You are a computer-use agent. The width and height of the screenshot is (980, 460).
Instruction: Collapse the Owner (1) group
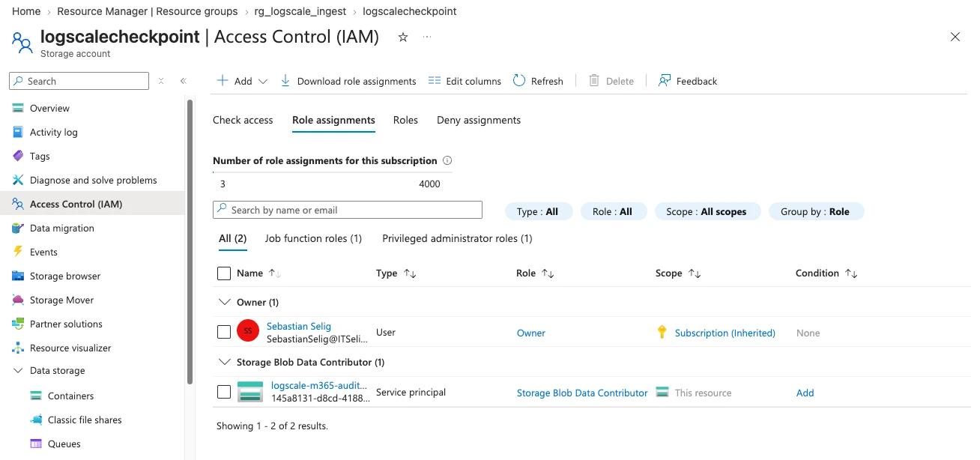tap(224, 302)
